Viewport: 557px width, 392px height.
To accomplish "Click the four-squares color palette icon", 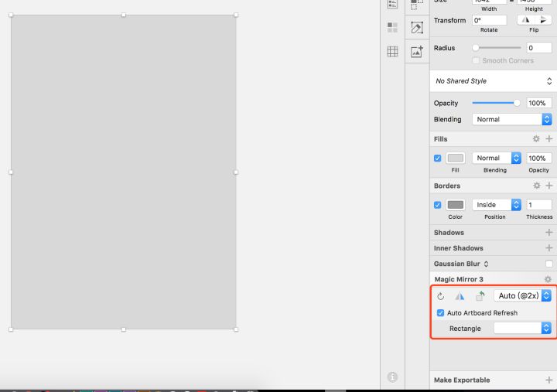I will tap(392, 27).
